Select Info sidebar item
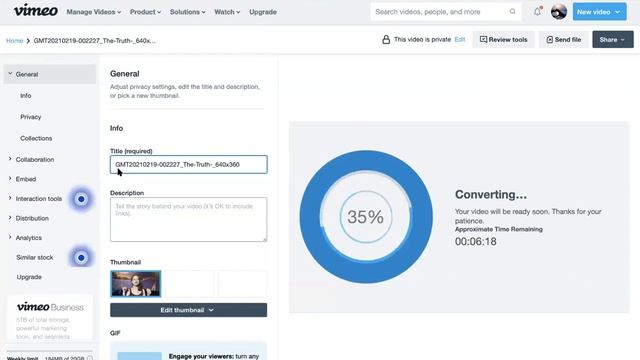640x360 pixels. 26,96
